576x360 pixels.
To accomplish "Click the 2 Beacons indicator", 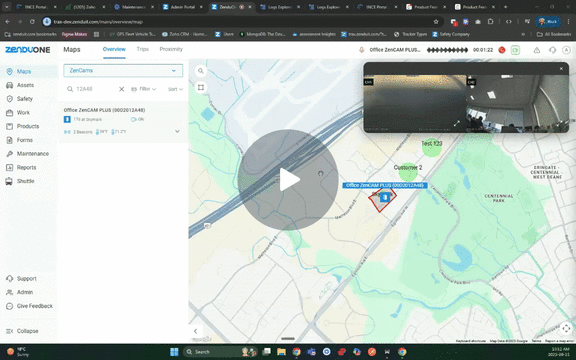I will [x=78, y=132].
